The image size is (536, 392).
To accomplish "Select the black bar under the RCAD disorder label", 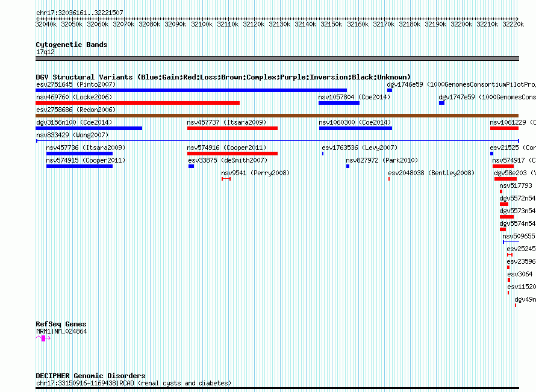I will click(277, 388).
